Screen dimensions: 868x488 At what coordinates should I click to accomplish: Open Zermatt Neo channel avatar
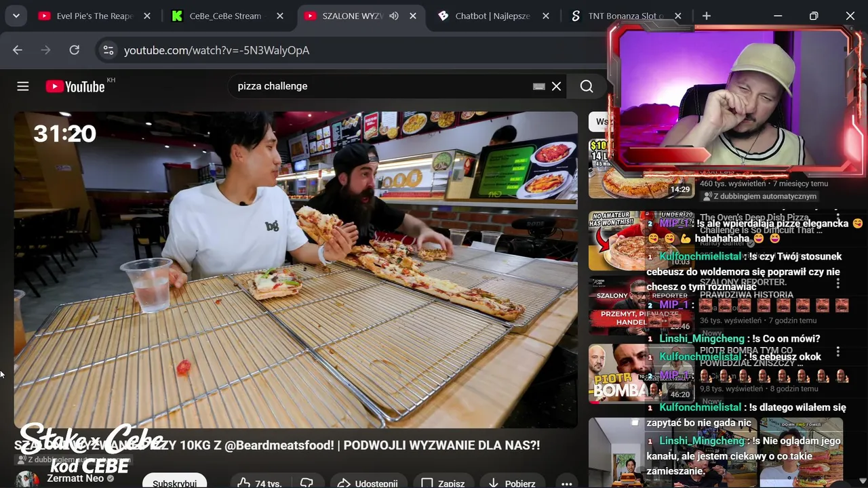(27, 481)
